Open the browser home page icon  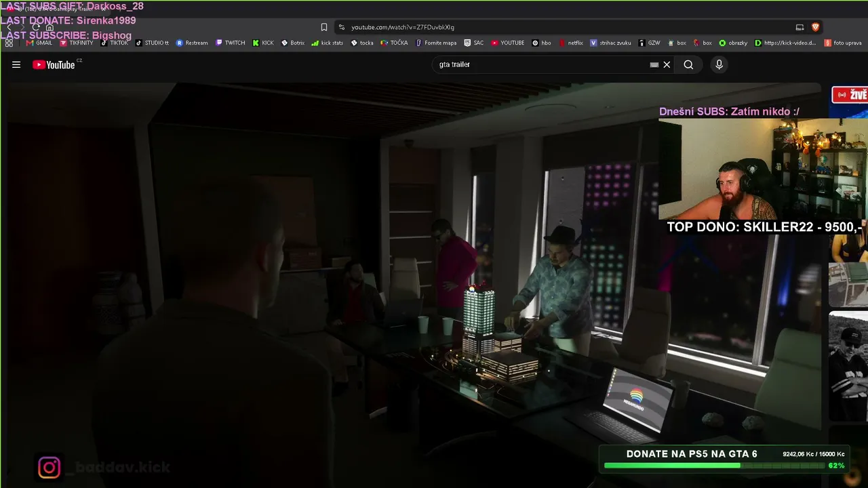click(50, 27)
